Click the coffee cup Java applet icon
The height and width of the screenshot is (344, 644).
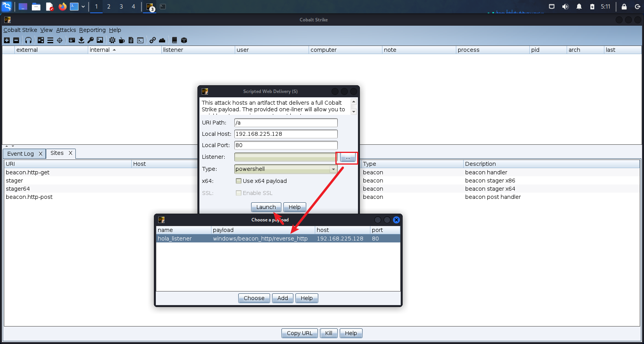[x=122, y=40]
